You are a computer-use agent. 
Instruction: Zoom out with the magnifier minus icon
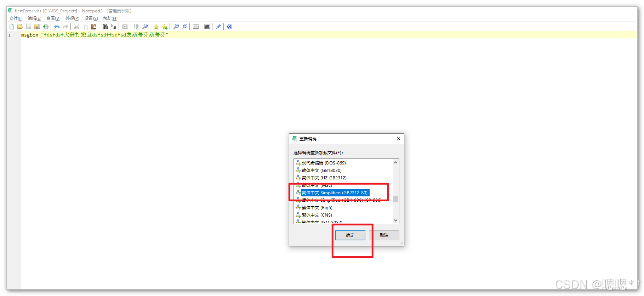click(184, 27)
